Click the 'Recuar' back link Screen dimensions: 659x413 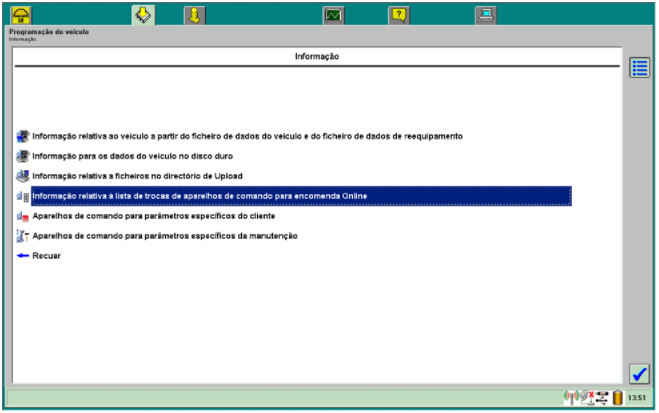(46, 256)
